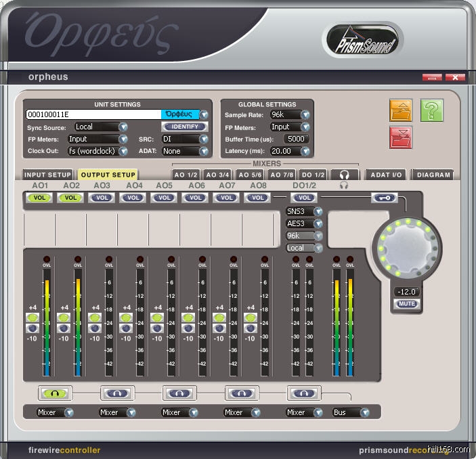Screen dimensions: 476x459
Task: Open help with the green question mark
Action: pyautogui.click(x=431, y=110)
